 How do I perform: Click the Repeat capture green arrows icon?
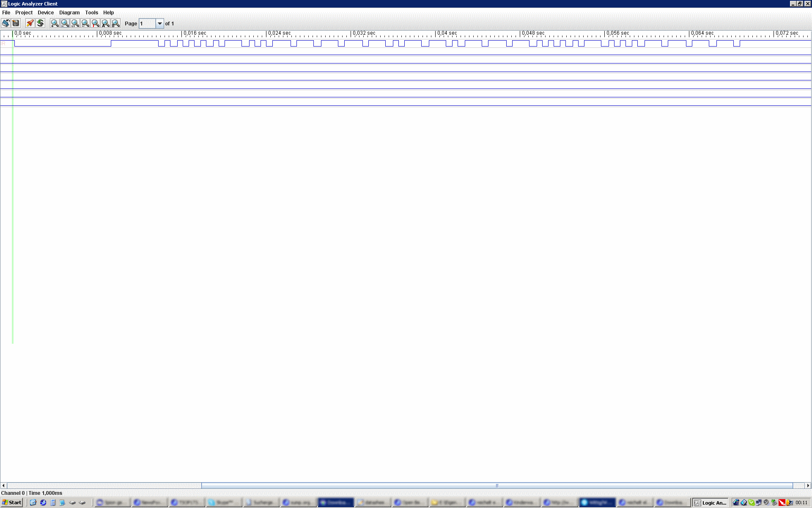(x=41, y=23)
